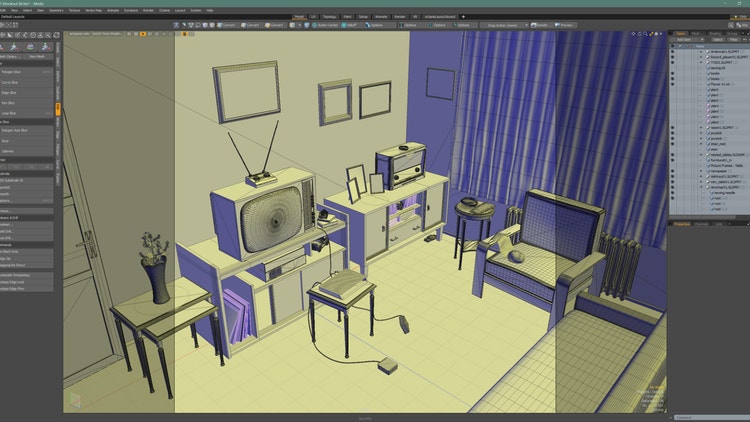Click the rotate view icon in viewport corner
The height and width of the screenshot is (422, 750).
click(640, 34)
